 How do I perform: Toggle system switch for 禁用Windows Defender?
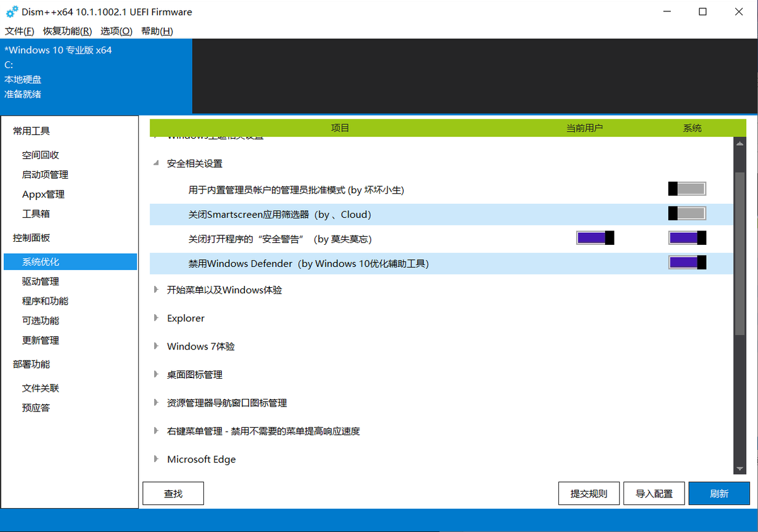coord(687,263)
